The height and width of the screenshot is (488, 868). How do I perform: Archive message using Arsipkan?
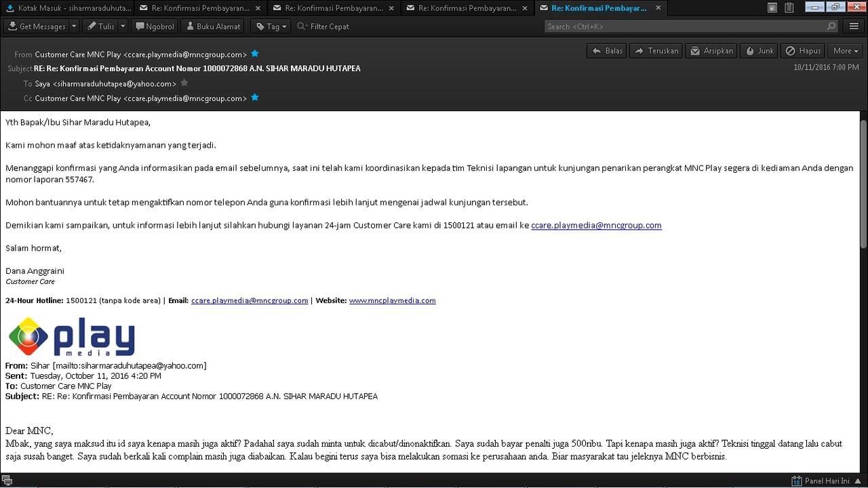click(x=711, y=51)
